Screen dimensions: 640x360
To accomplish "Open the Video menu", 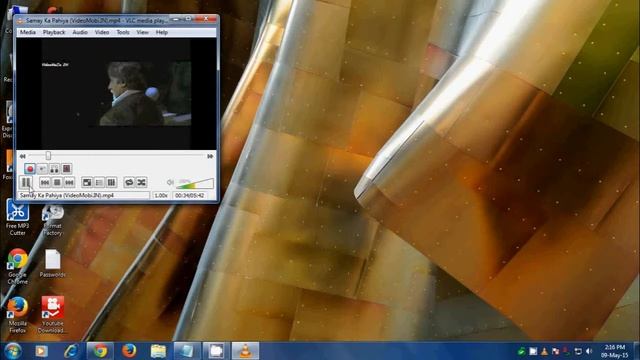I will click(x=102, y=32).
